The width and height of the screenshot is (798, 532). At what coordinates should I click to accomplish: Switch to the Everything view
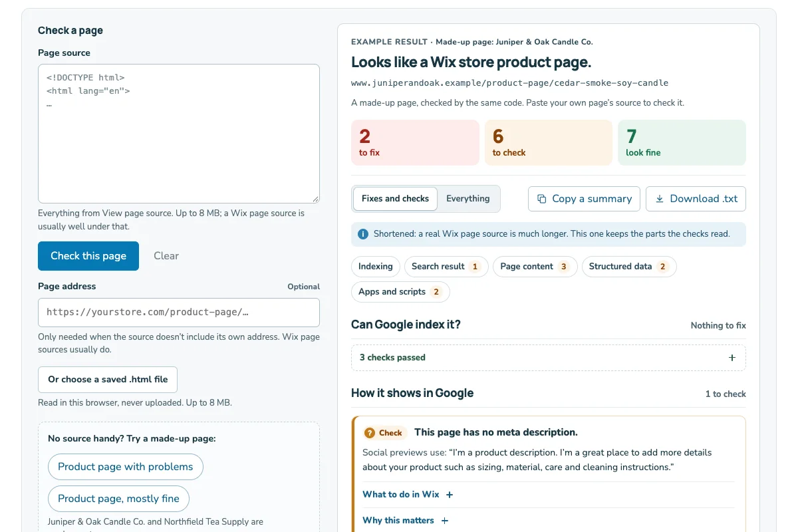pyautogui.click(x=468, y=199)
